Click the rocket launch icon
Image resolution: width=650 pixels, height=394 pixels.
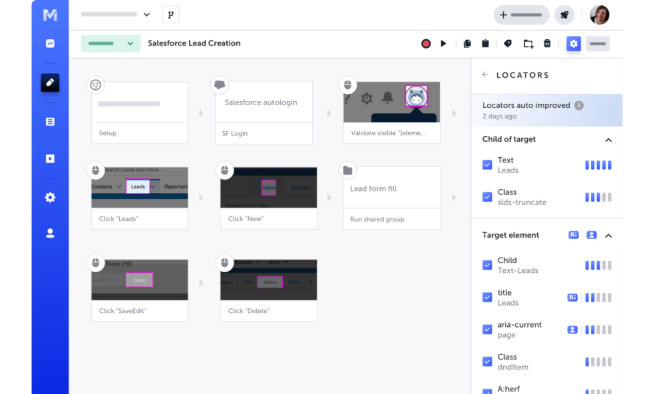[565, 15]
